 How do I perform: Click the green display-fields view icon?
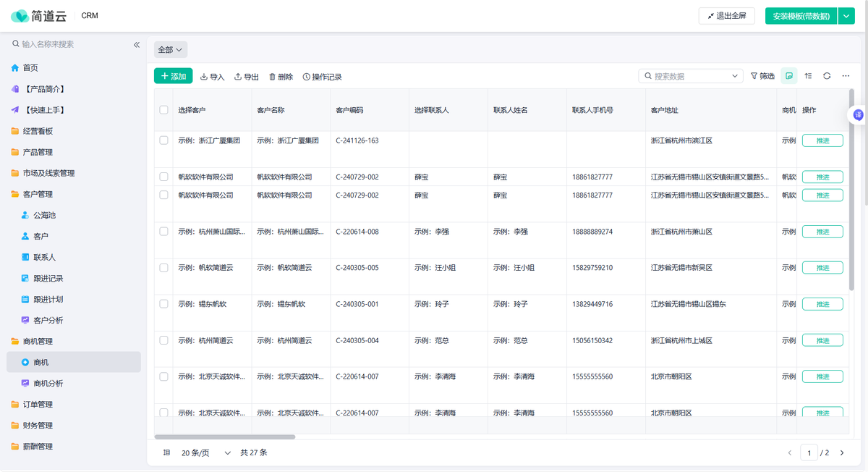point(789,76)
